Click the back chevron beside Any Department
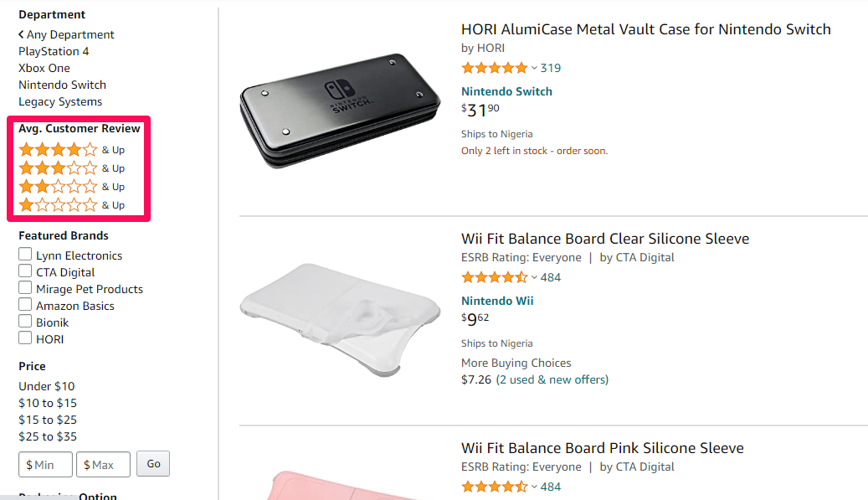Viewport: 868px width, 500px height. [x=21, y=34]
